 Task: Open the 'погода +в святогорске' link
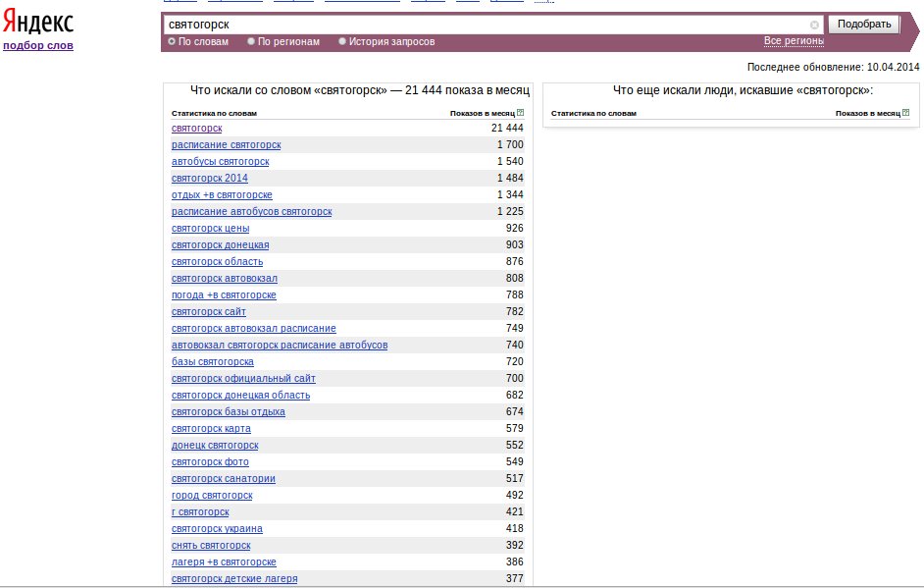click(224, 294)
